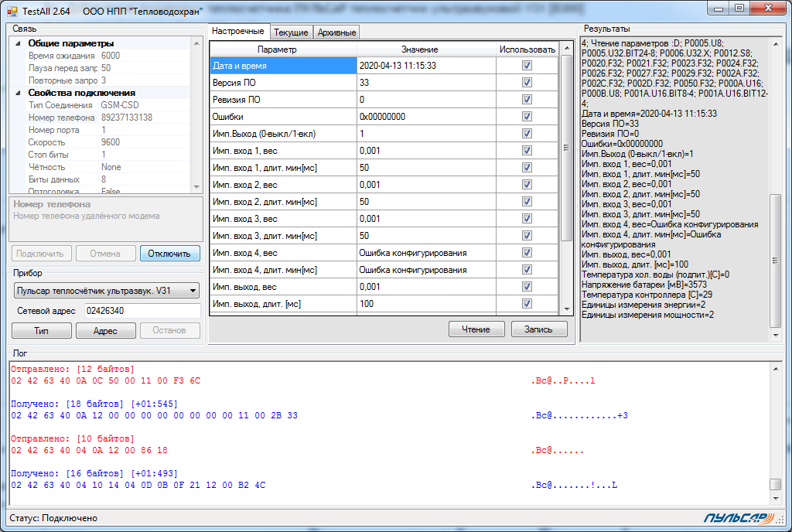Click the Чтение button
The height and width of the screenshot is (532, 792).
(476, 329)
